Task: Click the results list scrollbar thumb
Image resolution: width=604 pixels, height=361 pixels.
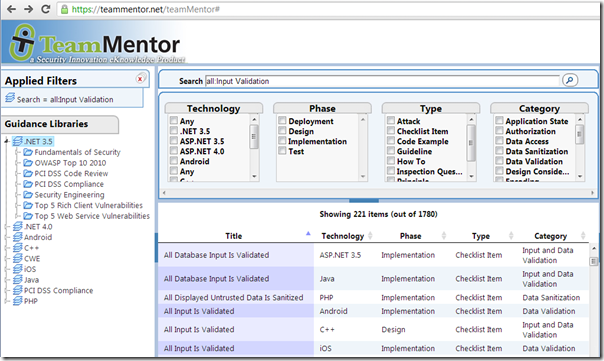Action: coord(594,261)
